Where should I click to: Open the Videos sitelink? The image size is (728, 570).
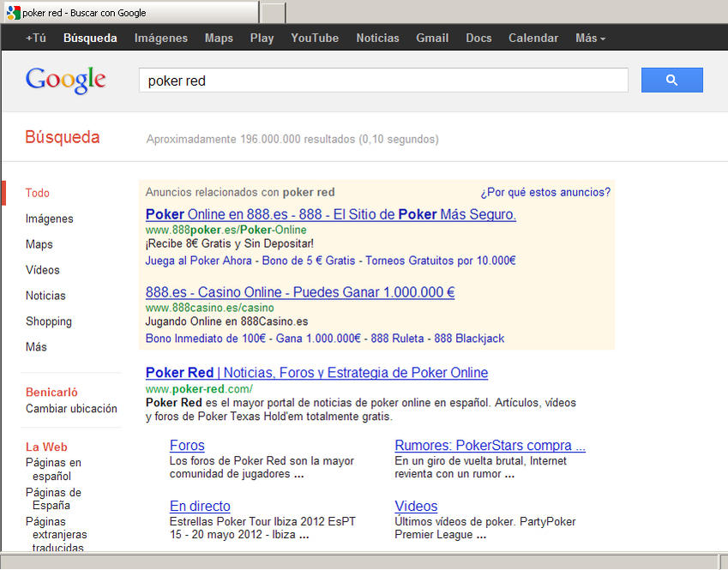point(416,506)
